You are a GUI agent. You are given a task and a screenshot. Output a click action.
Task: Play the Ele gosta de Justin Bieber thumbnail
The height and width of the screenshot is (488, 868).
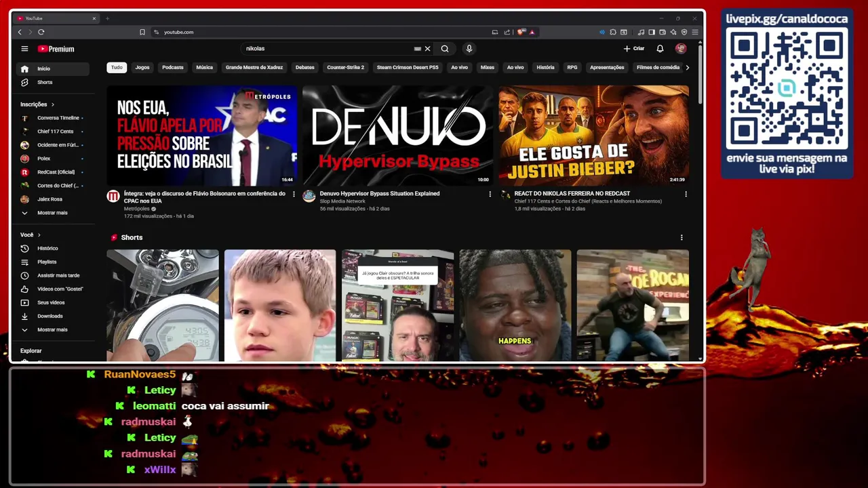[x=593, y=136]
